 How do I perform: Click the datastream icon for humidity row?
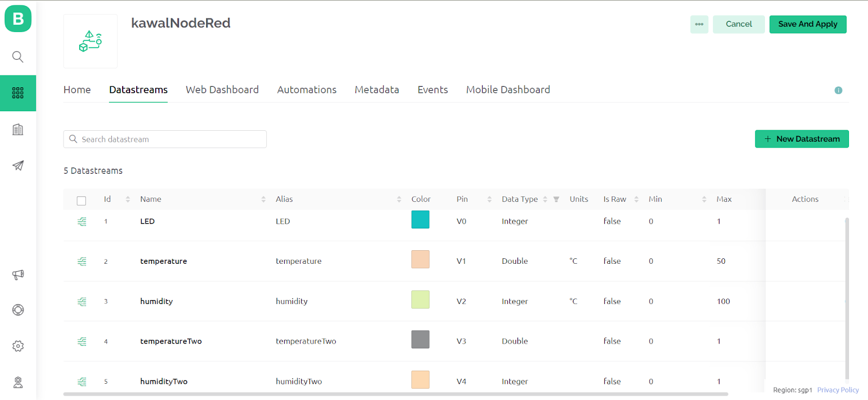tap(82, 302)
